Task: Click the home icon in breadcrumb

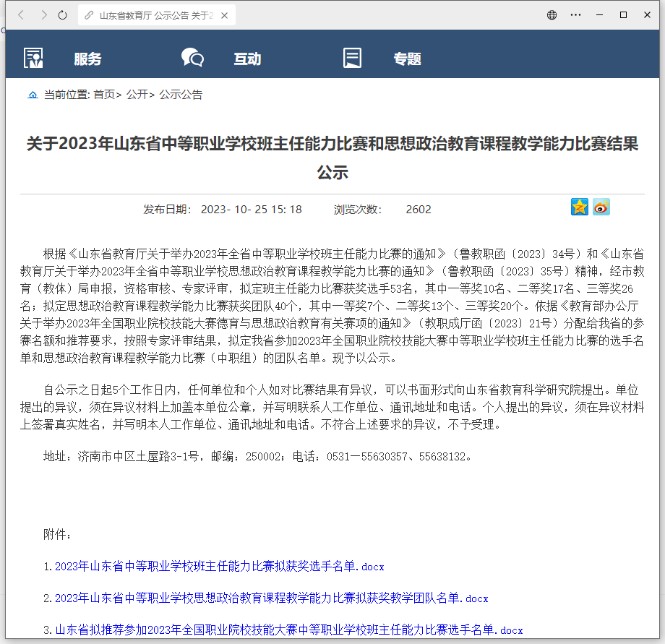Action: point(33,95)
